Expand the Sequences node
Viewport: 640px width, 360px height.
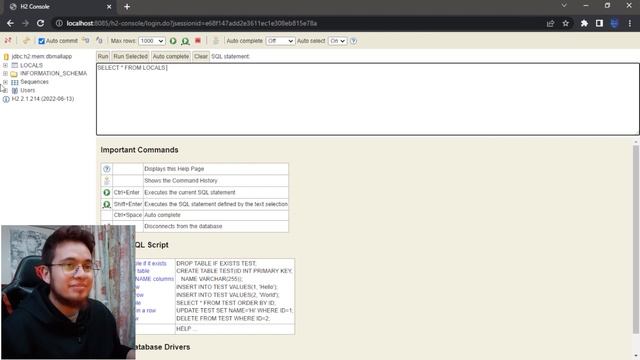[5, 82]
